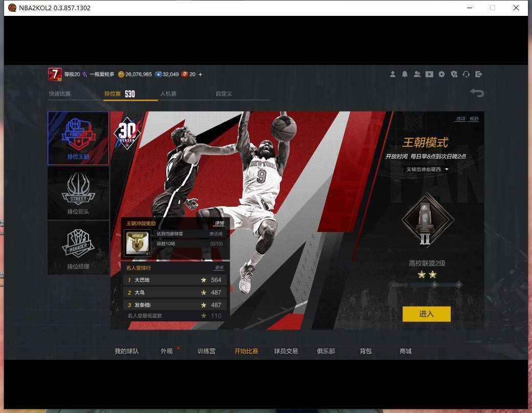Open 训练营 menu
532x413 pixels.
coord(206,351)
